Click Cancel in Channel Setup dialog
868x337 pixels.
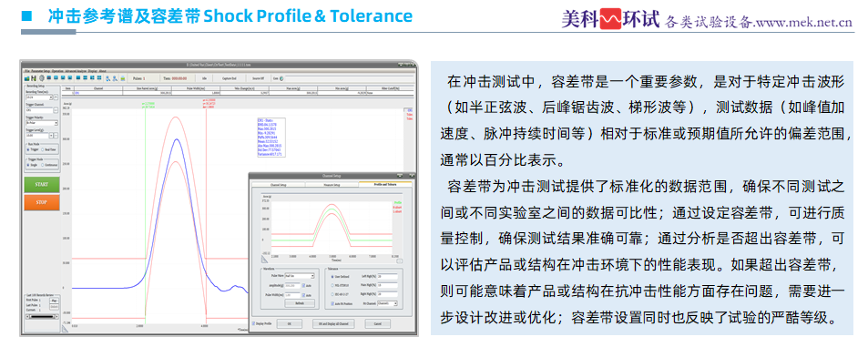pyautogui.click(x=378, y=323)
